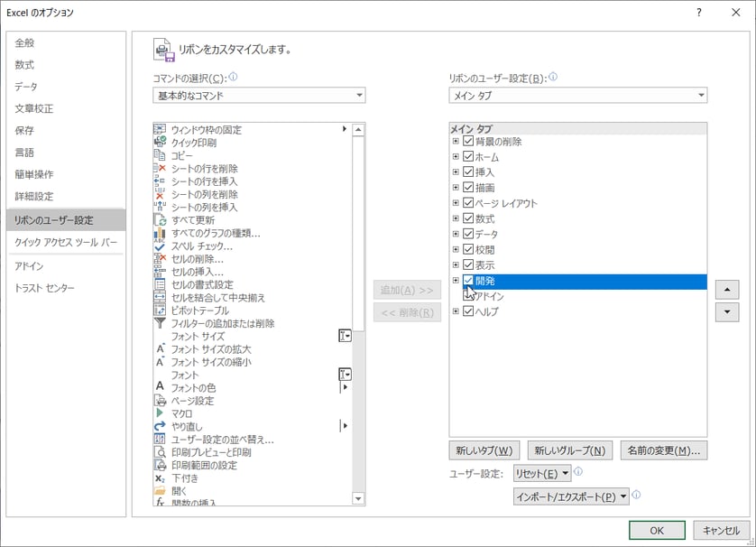Open the リボンのユーザー設定 メイン タブ dropdown
Viewport: 756px width, 547px height.
coord(578,96)
